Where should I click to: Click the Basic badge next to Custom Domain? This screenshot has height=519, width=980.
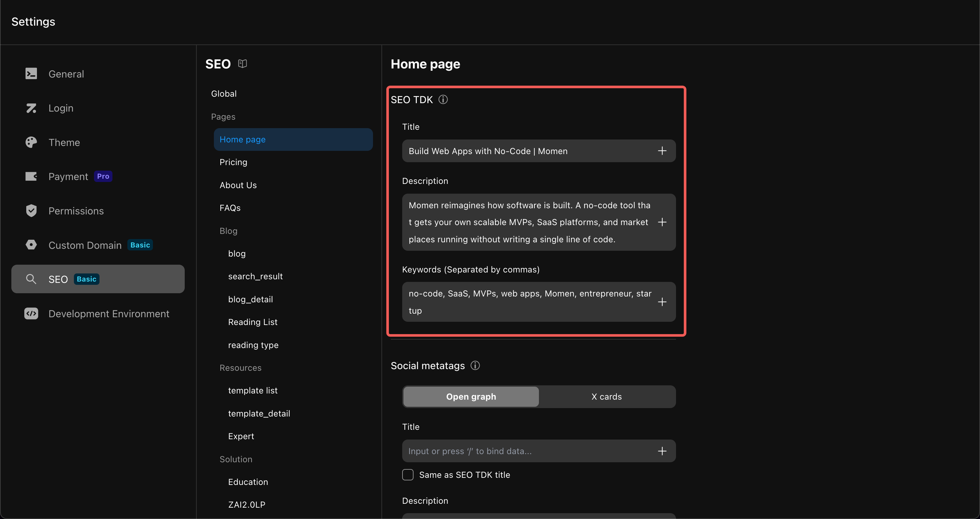click(x=140, y=245)
